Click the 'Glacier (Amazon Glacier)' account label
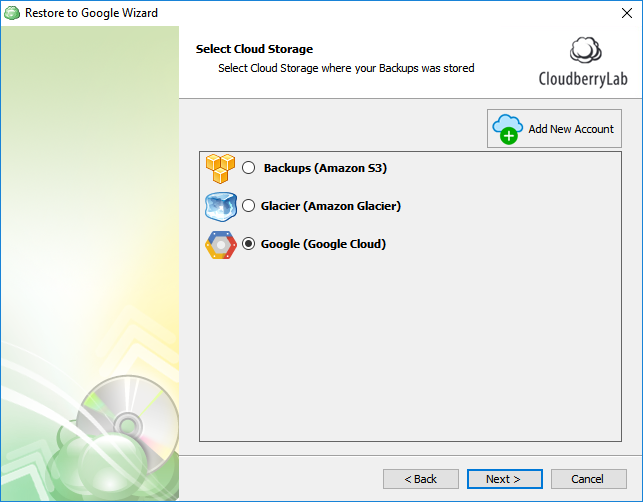Image resolution: width=643 pixels, height=502 pixels. 331,206
